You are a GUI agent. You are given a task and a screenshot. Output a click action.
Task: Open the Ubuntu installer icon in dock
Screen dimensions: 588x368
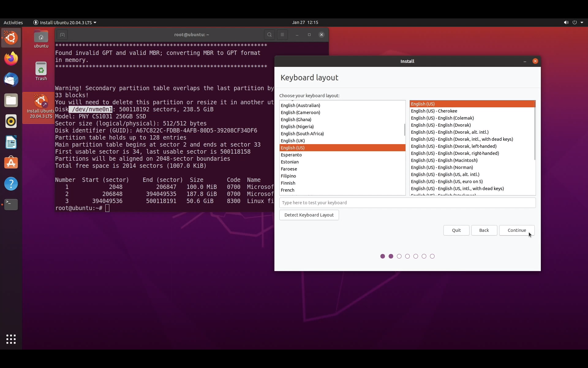point(11,38)
